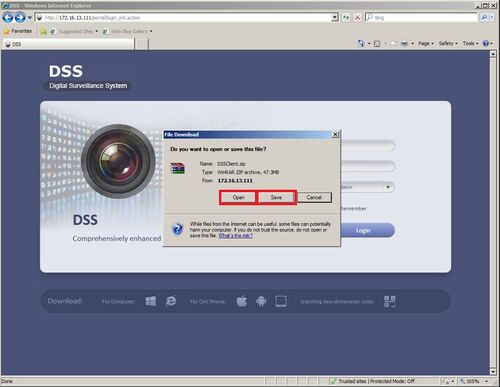Cancel the file download dialog
The image size is (500, 387).
click(314, 197)
